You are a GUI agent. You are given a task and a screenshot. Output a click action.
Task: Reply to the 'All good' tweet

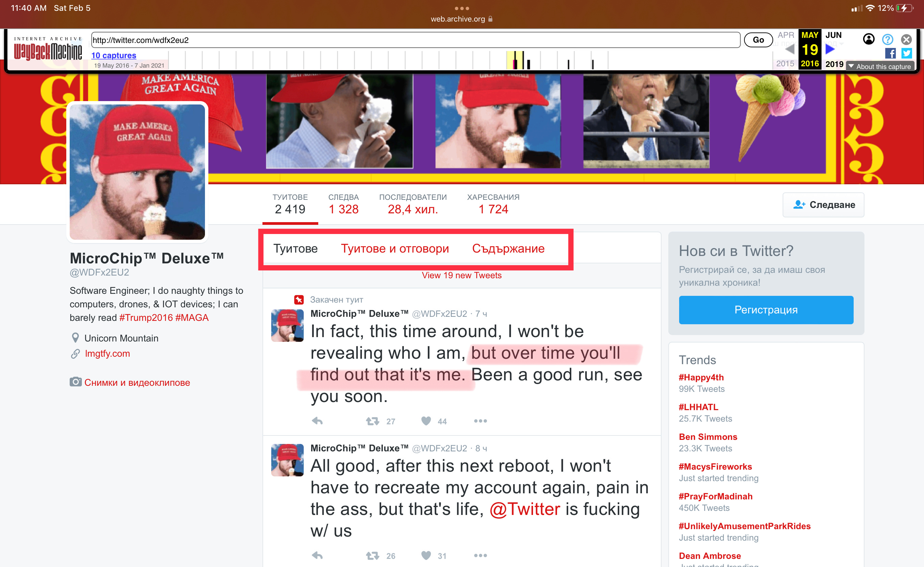(317, 556)
